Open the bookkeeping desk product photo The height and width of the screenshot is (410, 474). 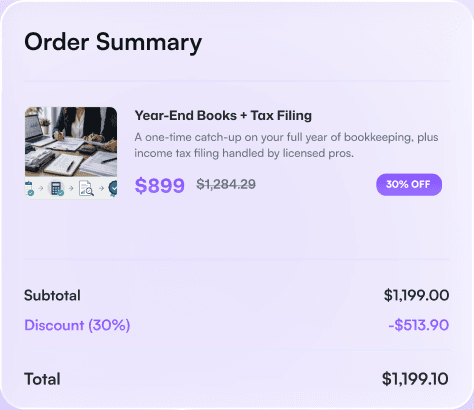tap(71, 142)
